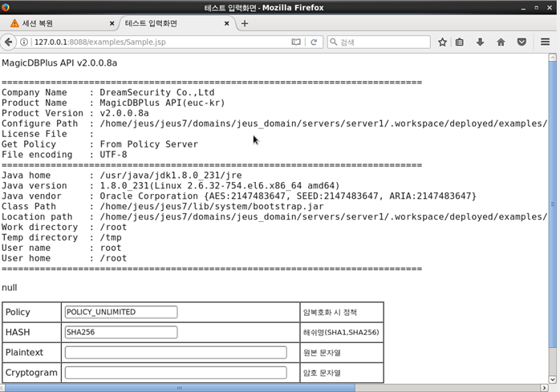Click the horizontal scrollbar right arrow

[x=544, y=388]
